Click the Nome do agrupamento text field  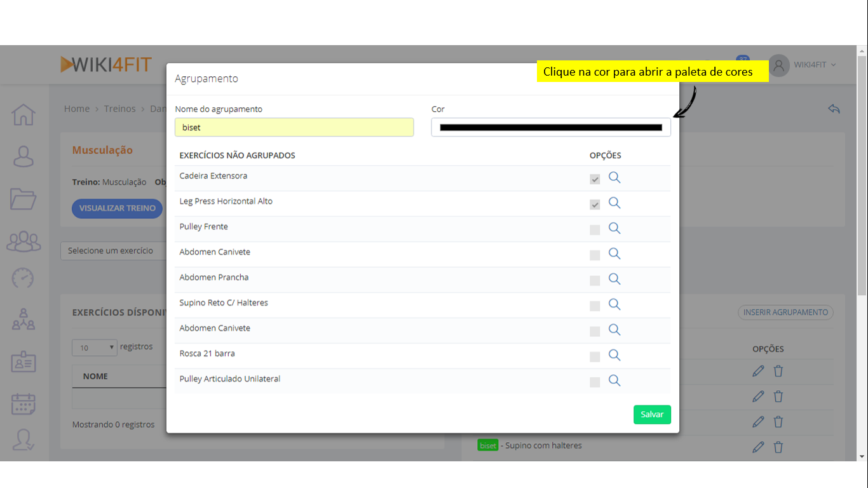(294, 127)
